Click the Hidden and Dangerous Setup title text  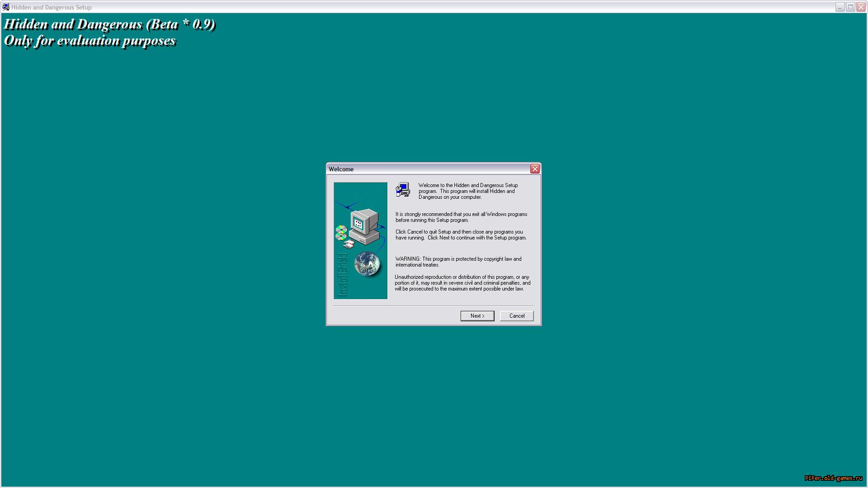tap(52, 7)
